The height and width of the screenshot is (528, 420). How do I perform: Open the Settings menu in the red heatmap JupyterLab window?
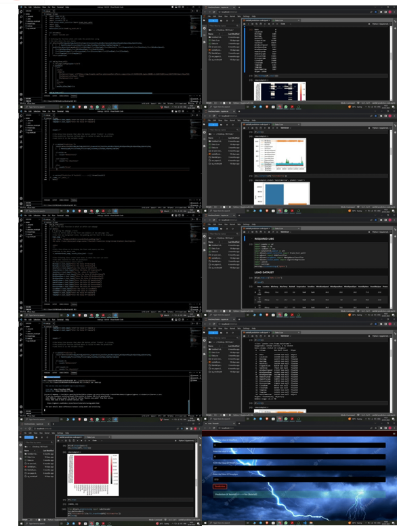(60, 433)
